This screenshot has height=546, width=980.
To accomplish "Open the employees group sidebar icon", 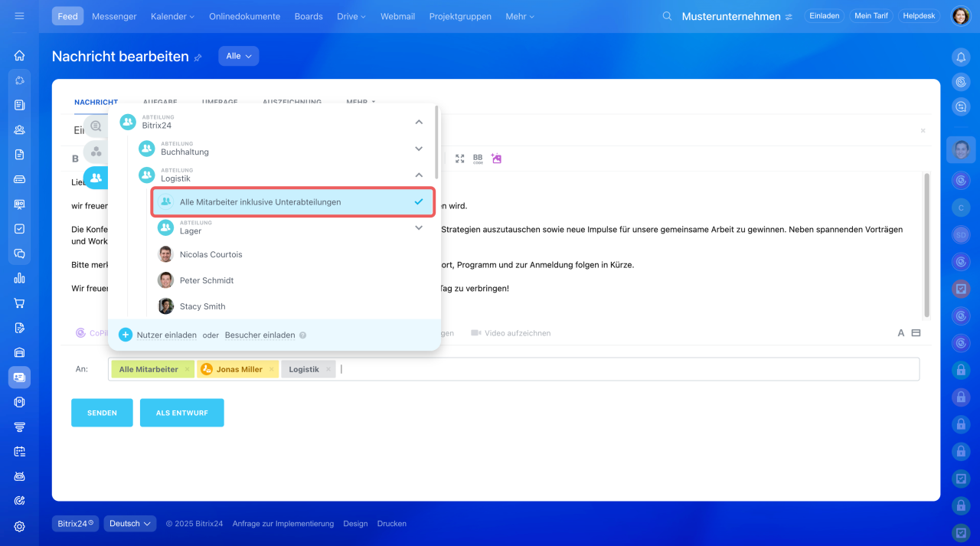I will tap(19, 129).
